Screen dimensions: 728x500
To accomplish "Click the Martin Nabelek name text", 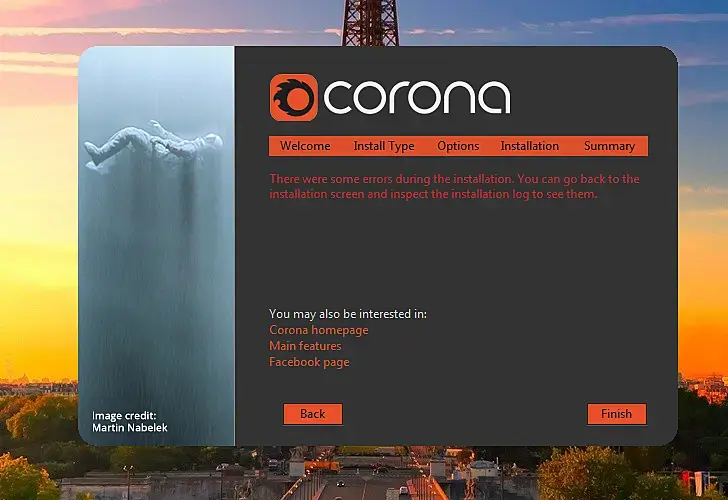I will [x=130, y=428].
